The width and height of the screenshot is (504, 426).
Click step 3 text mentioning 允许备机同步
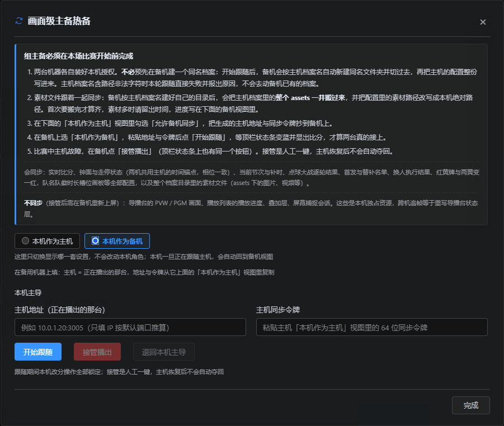183,124
